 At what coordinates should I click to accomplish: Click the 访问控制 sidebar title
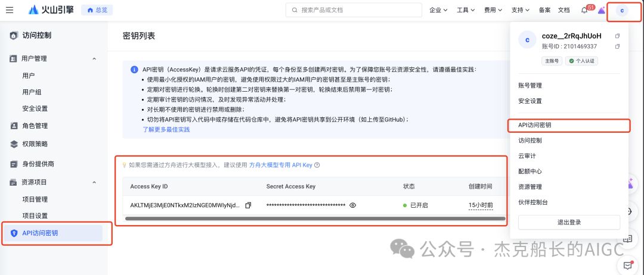[36, 36]
